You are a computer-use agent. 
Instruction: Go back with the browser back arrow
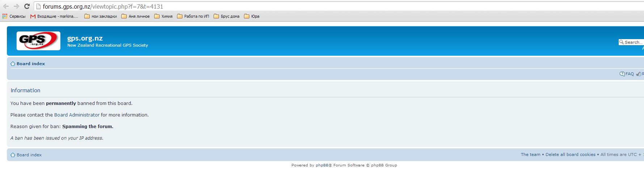pyautogui.click(x=6, y=6)
